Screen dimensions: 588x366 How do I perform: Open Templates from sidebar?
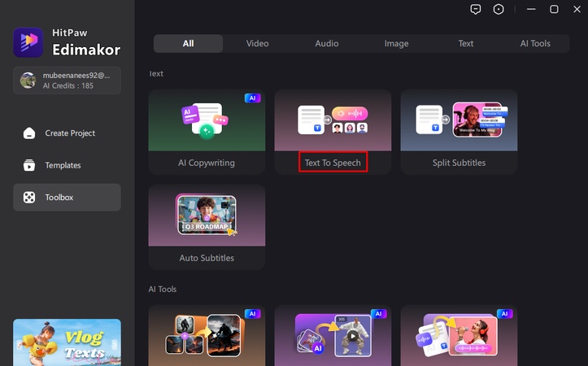(68, 165)
